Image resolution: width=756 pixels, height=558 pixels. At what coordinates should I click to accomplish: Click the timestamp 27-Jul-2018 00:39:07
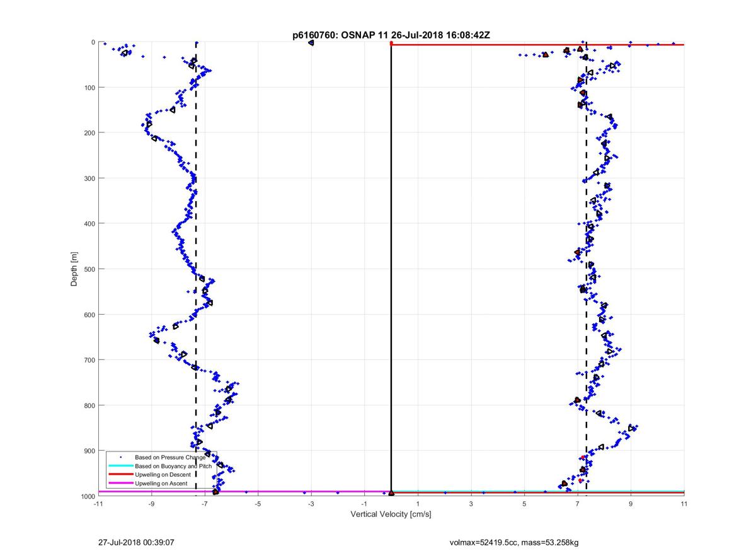click(x=137, y=542)
